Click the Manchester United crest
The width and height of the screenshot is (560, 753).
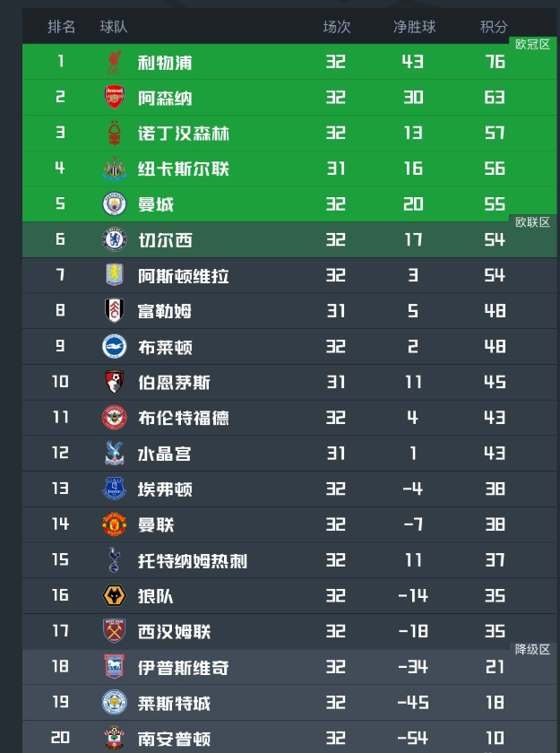pos(114,524)
